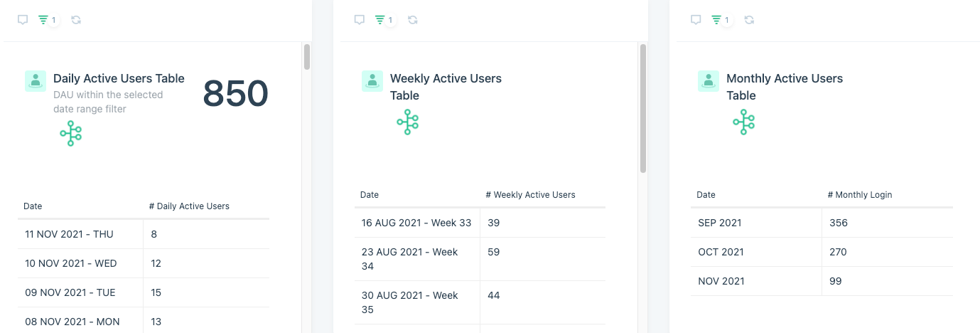Open comments on Monthly Active Users panel
Viewport: 980px width, 333px height.
pos(696,20)
